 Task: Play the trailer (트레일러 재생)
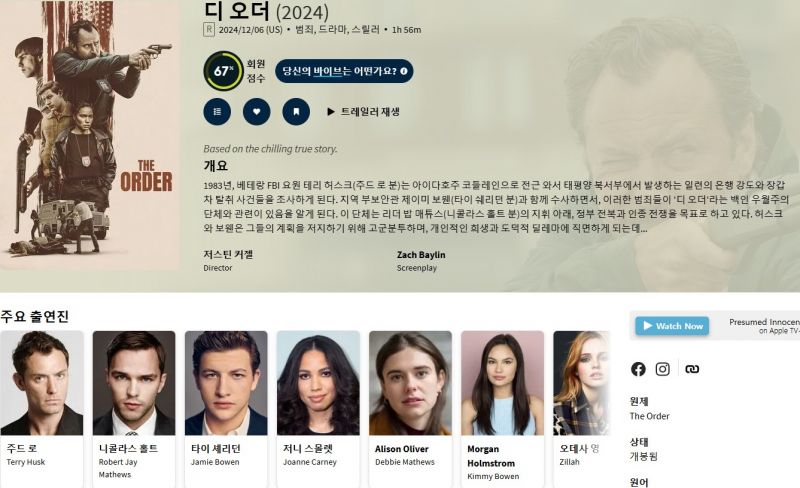coord(363,111)
